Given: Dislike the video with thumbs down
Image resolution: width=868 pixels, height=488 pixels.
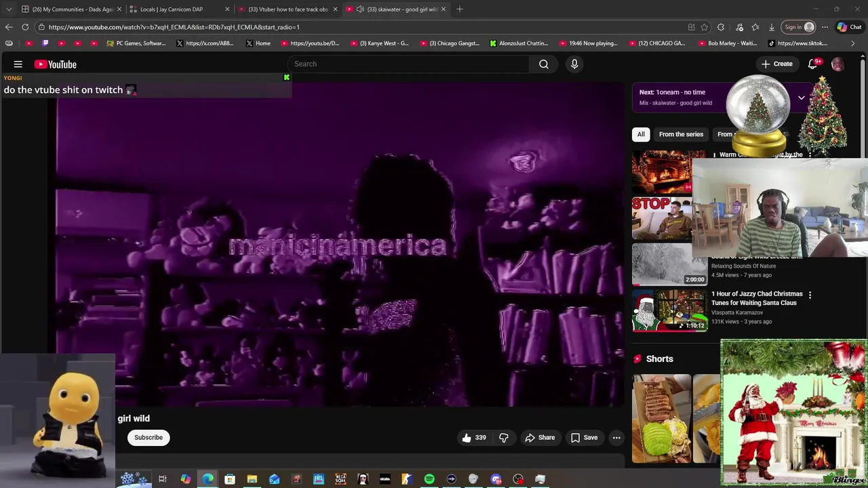Looking at the screenshot, I should click(504, 438).
